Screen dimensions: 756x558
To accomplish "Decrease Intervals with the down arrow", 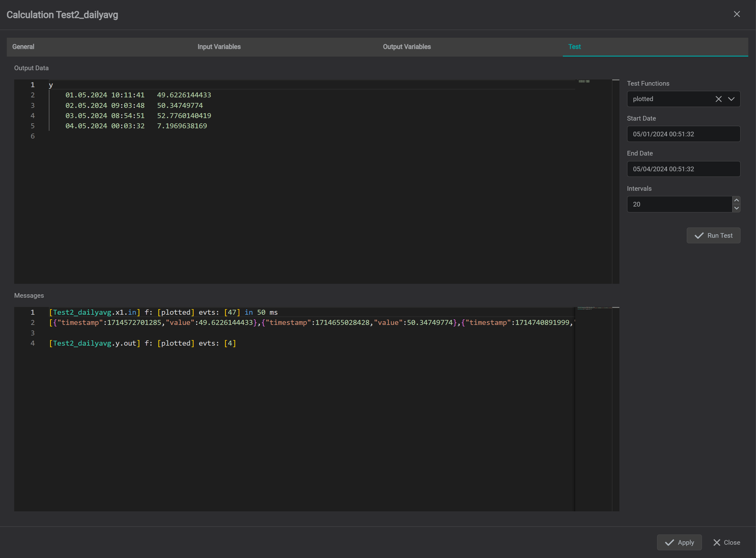I will pyautogui.click(x=737, y=208).
